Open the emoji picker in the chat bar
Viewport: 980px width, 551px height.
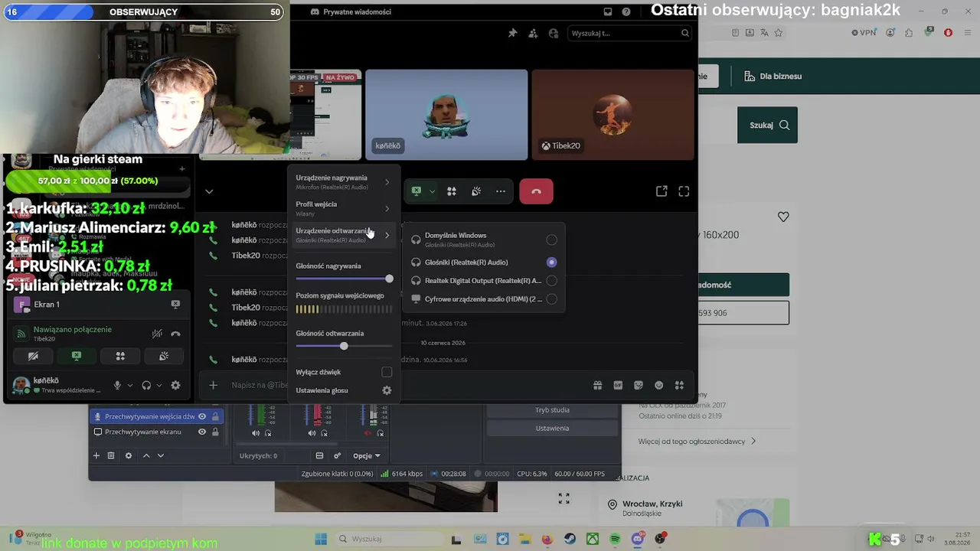coord(658,385)
